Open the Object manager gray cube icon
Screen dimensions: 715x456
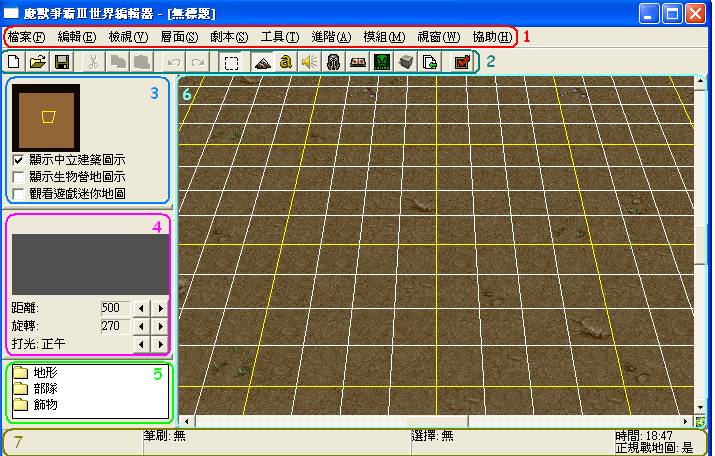(406, 62)
